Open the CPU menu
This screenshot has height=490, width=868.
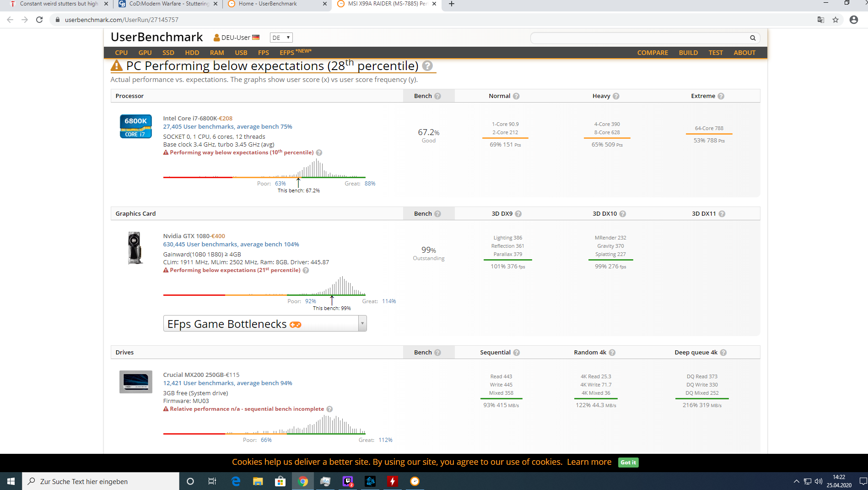tap(121, 53)
